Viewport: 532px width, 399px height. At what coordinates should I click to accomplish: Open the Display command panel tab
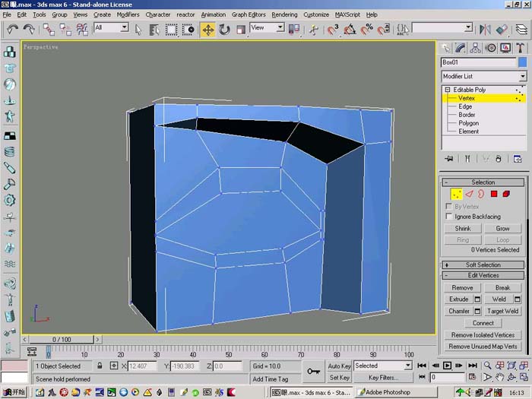[x=505, y=48]
